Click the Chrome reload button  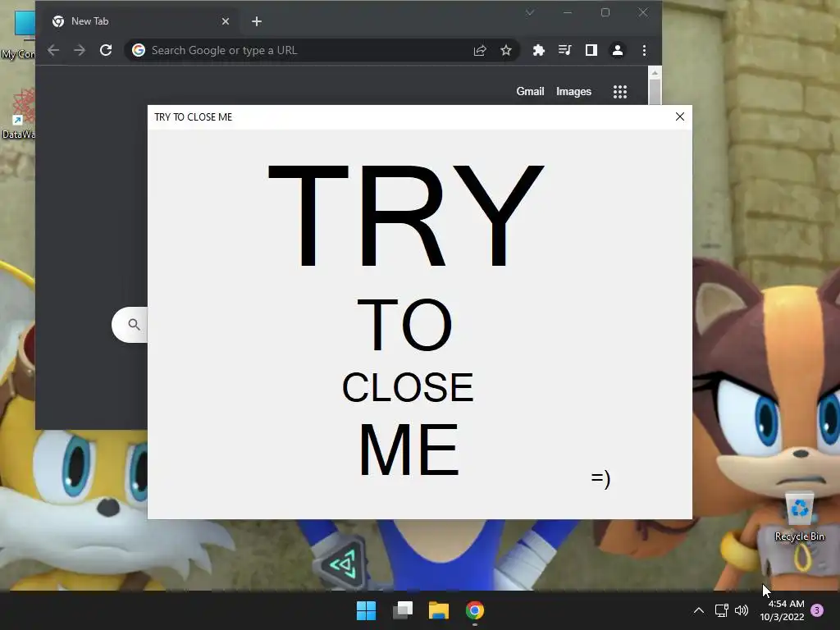(106, 50)
